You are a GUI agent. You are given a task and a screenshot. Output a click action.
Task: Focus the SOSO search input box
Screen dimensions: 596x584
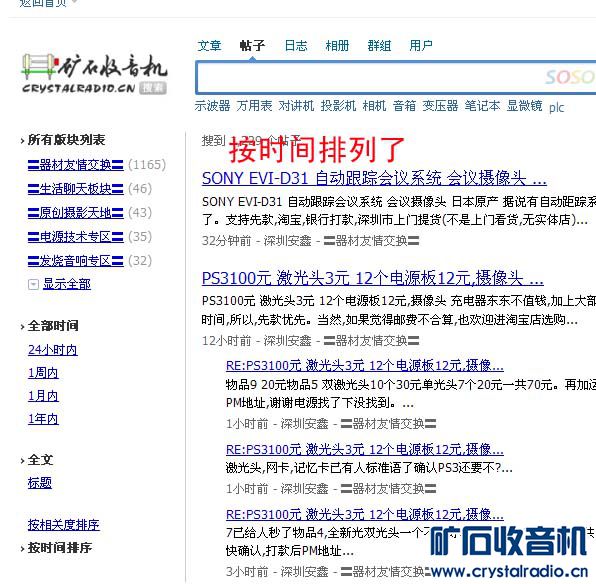point(395,77)
